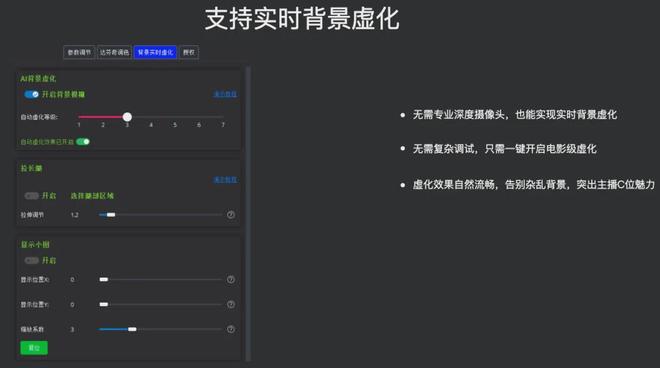Switch to the 参数调节 tab
This screenshot has height=368, width=660.
pos(79,52)
